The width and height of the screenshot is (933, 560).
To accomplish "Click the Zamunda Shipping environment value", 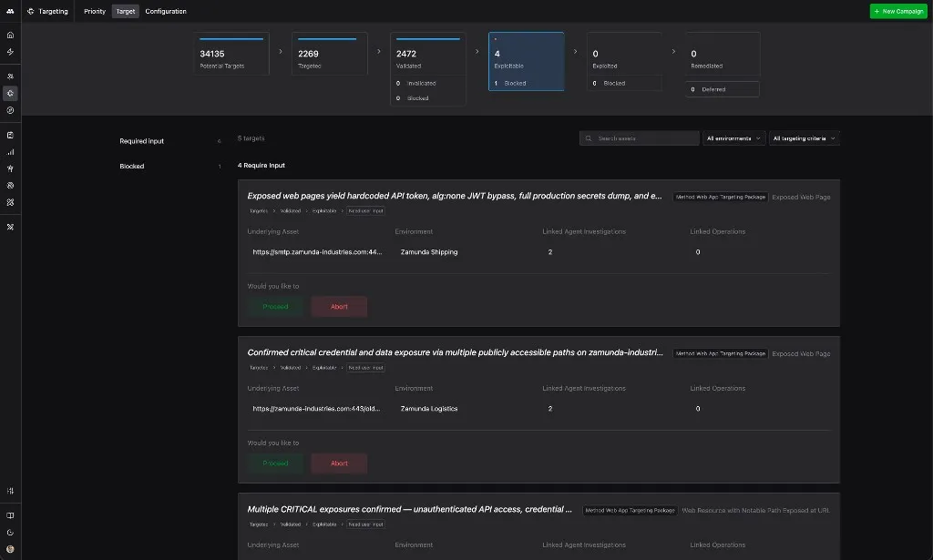I will click(429, 252).
